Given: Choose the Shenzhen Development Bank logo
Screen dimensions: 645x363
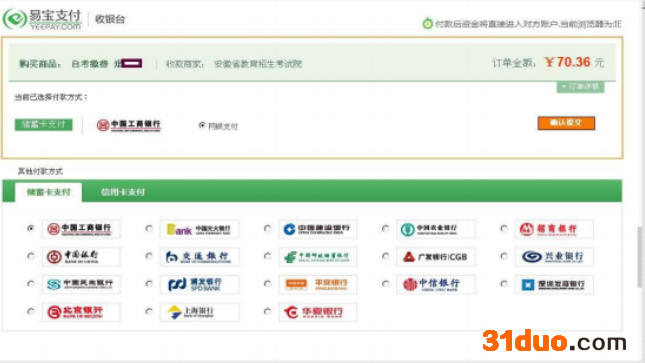Looking at the screenshot, I should pyautogui.click(x=554, y=284).
